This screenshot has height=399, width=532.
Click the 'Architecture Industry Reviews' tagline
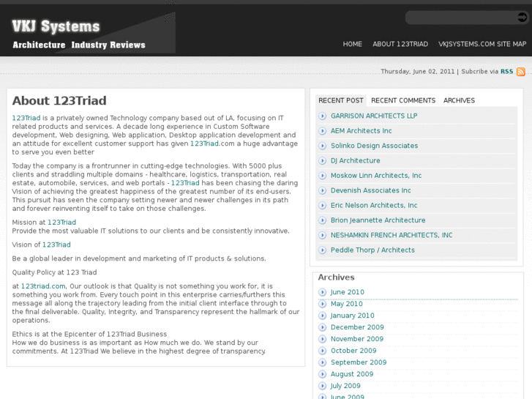[79, 45]
